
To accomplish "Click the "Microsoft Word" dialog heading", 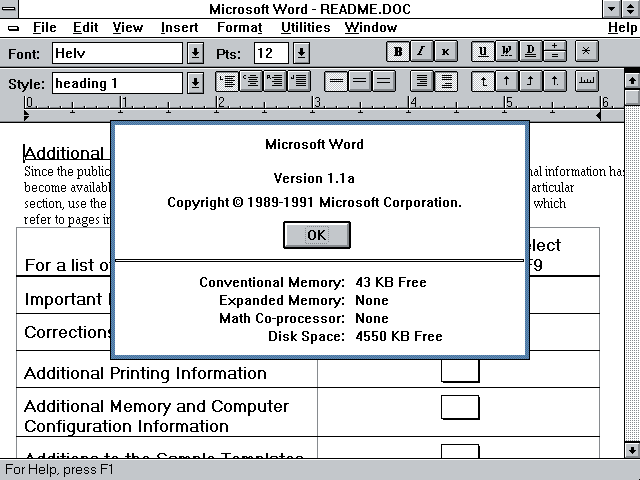I will [314, 144].
